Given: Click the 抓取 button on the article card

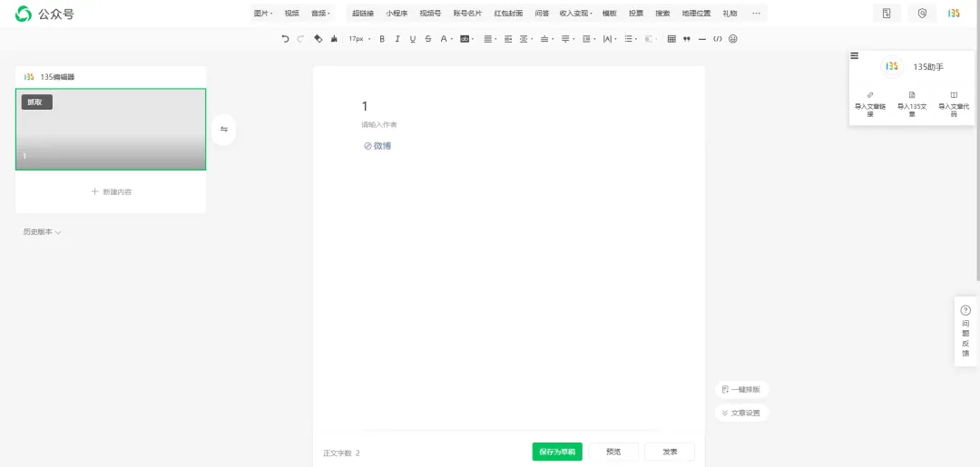Looking at the screenshot, I should [x=37, y=102].
